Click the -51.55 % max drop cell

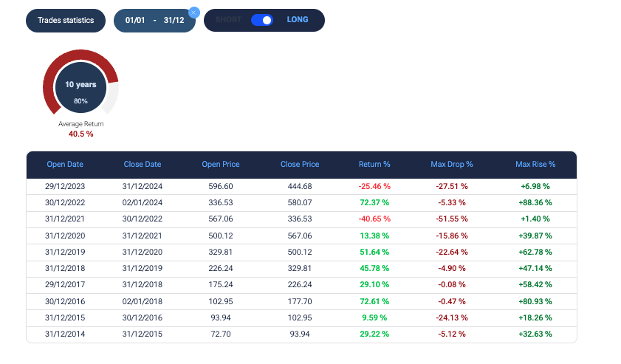(x=451, y=219)
